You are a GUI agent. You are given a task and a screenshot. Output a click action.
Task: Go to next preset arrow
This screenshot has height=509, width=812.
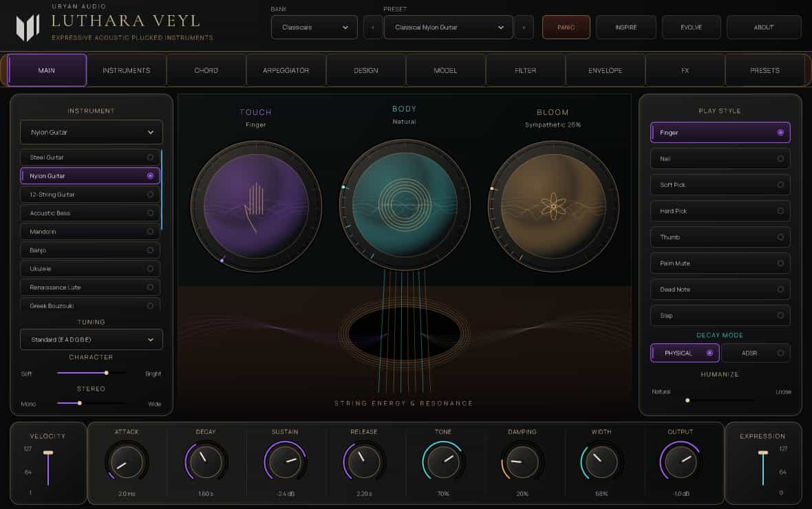click(x=524, y=28)
